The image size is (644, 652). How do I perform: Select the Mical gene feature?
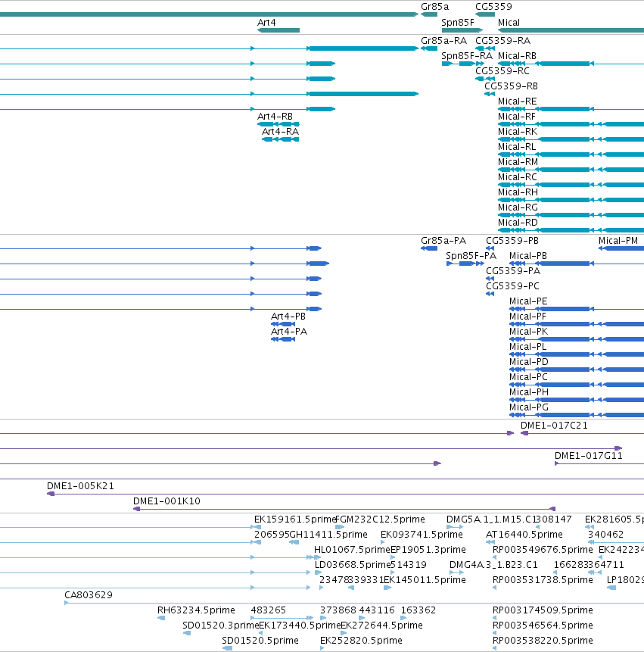click(x=571, y=30)
